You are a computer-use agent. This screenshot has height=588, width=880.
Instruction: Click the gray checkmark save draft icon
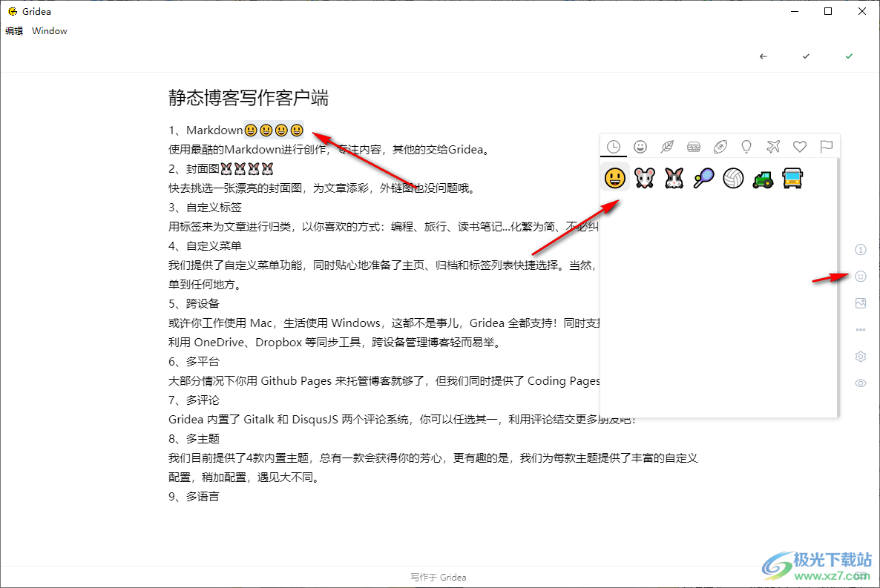806,56
